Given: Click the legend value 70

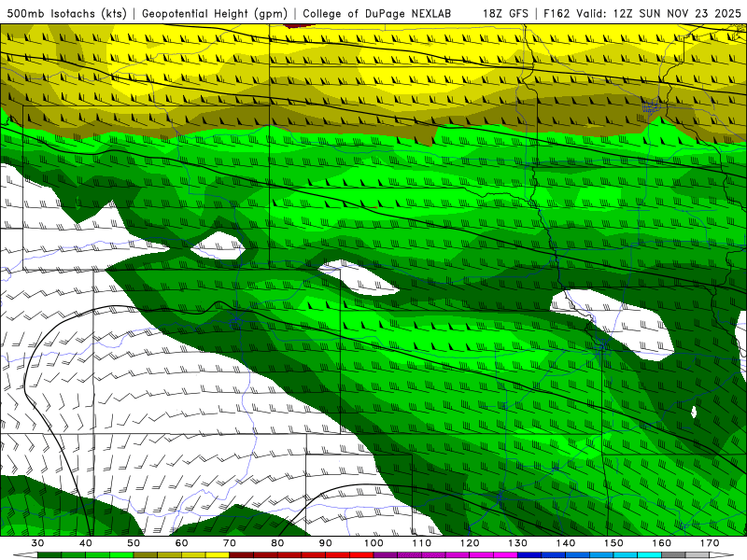Looking at the screenshot, I should [230, 543].
